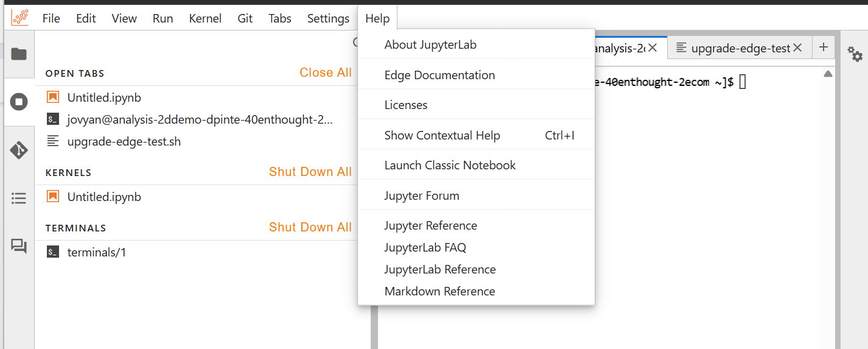Viewport: 868px width, 349px height.
Task: Open the property inspector gears icon
Action: (x=855, y=54)
